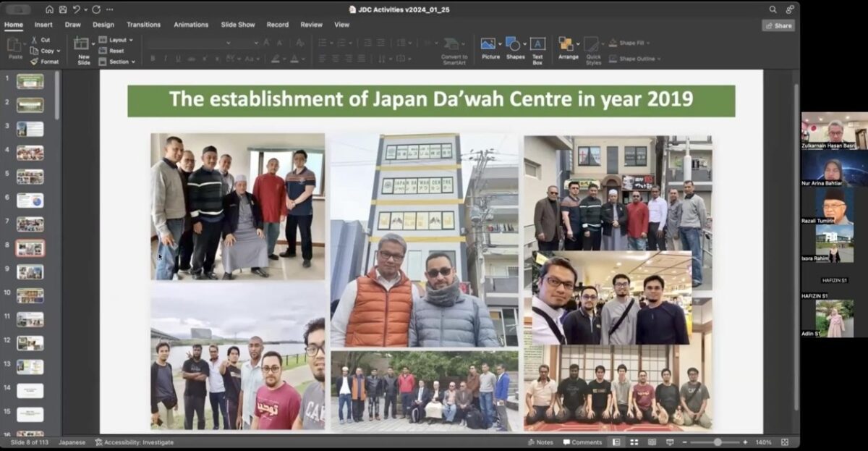Insert a Text Box

(x=537, y=51)
